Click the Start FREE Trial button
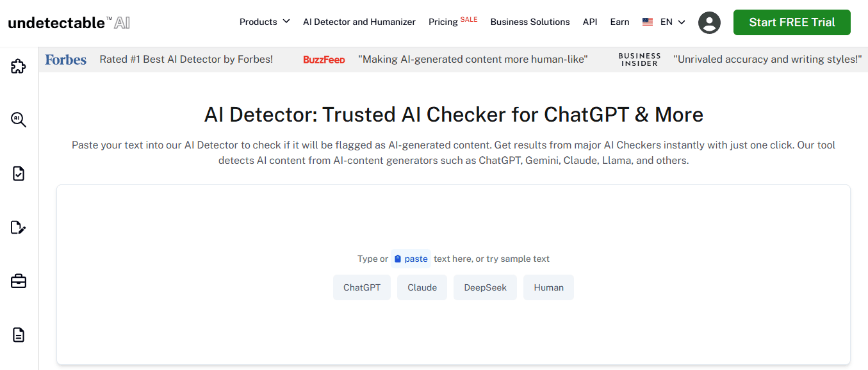Screen dimensions: 868x370 tap(792, 22)
